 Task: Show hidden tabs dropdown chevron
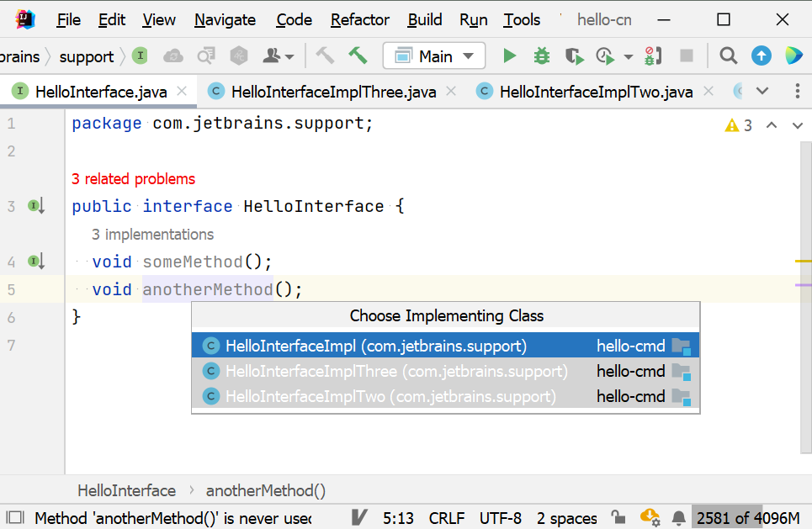762,91
